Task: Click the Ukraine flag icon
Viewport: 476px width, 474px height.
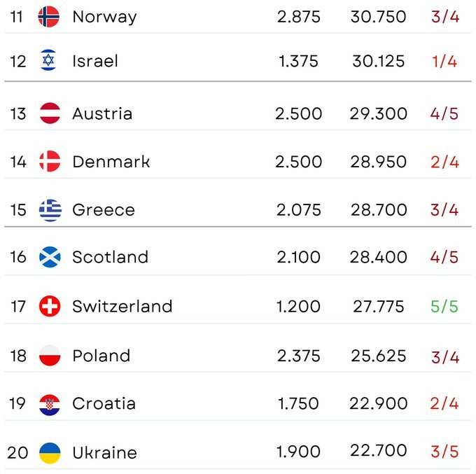Action: coord(50,452)
